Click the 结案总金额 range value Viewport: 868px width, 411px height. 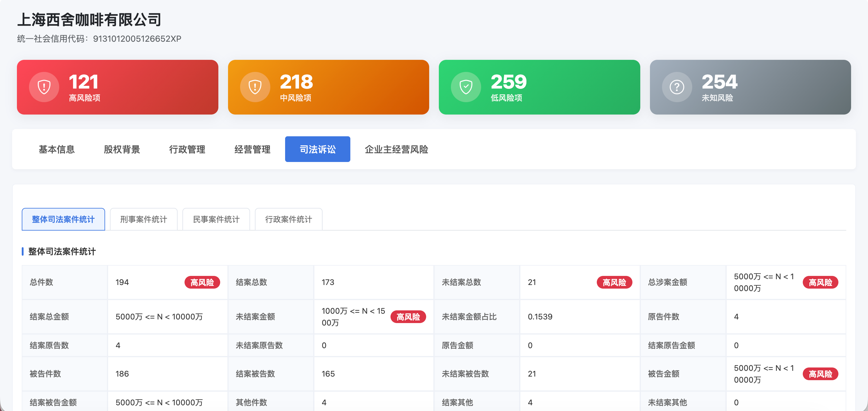(159, 317)
